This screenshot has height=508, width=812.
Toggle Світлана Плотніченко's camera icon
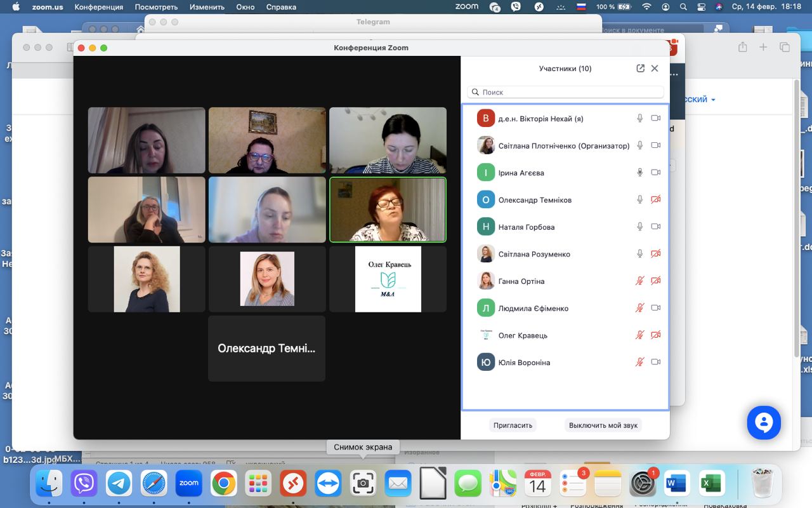[x=656, y=145]
